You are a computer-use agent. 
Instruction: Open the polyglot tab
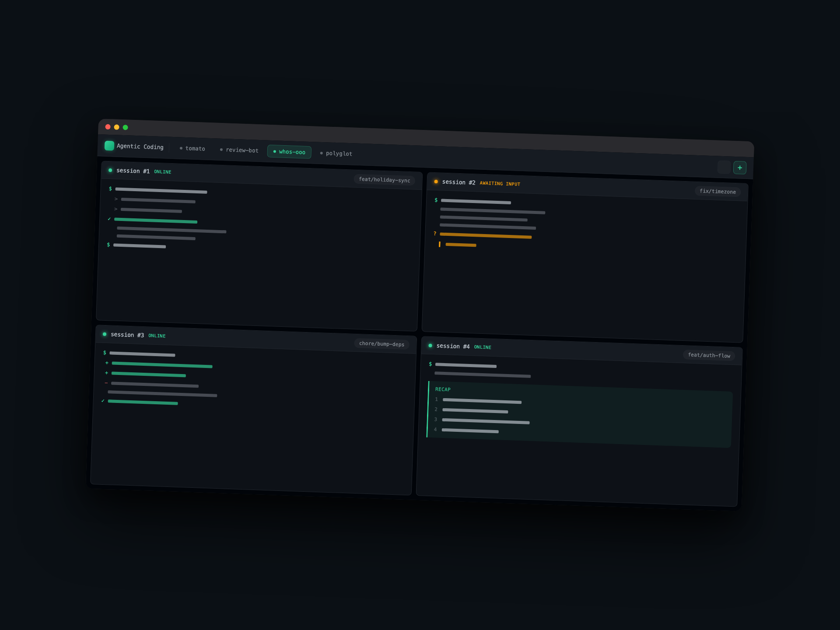pos(336,154)
